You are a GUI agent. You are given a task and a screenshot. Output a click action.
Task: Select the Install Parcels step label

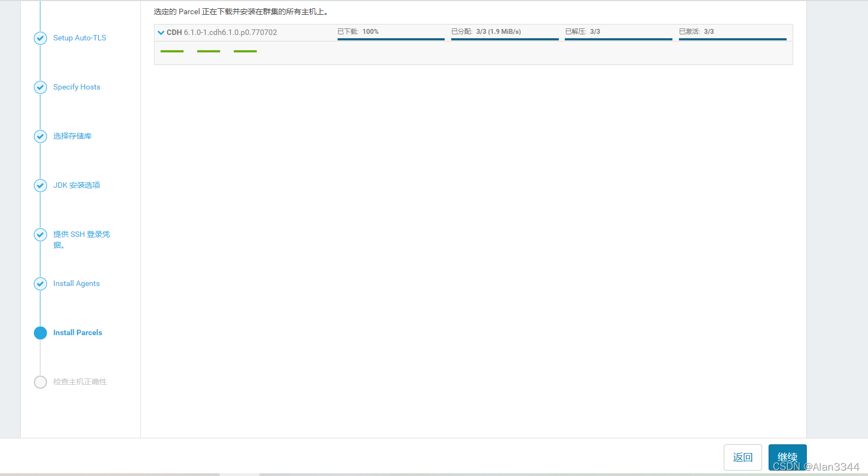tap(78, 332)
